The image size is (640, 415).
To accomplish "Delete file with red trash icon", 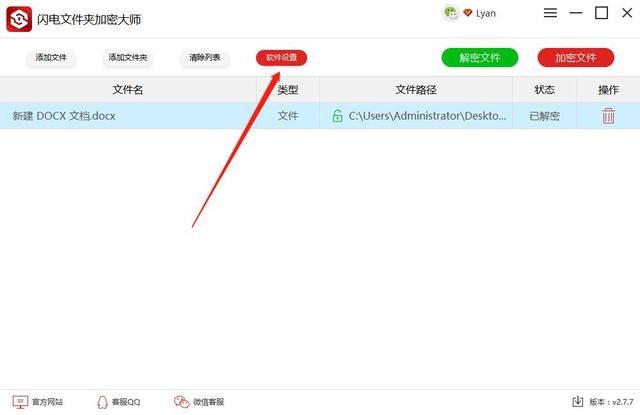I will pyautogui.click(x=608, y=116).
